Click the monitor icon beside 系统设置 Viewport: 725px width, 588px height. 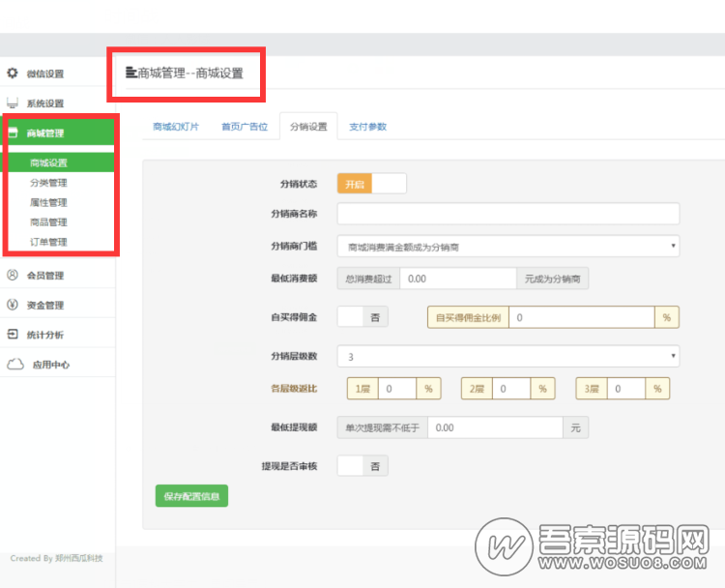tap(13, 103)
